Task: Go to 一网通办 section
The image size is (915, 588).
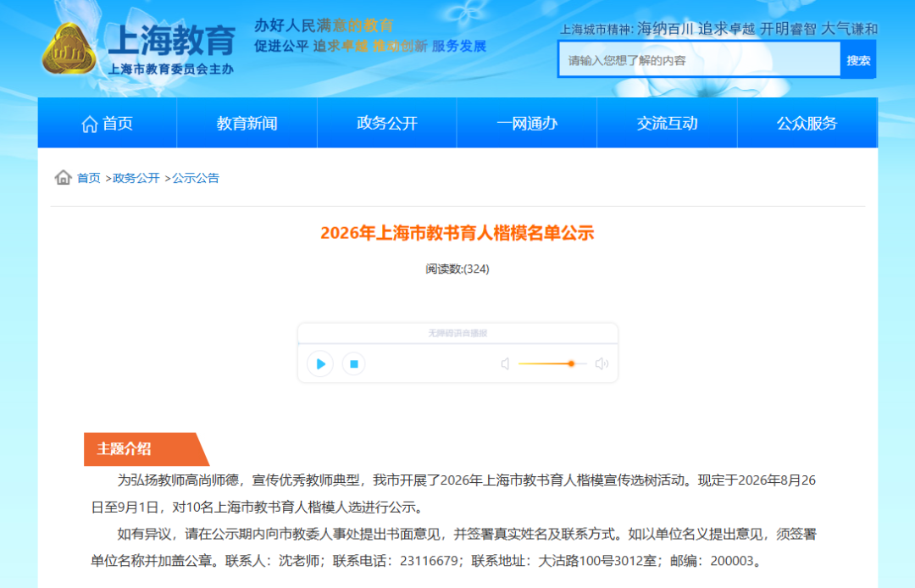Action: coord(527,123)
